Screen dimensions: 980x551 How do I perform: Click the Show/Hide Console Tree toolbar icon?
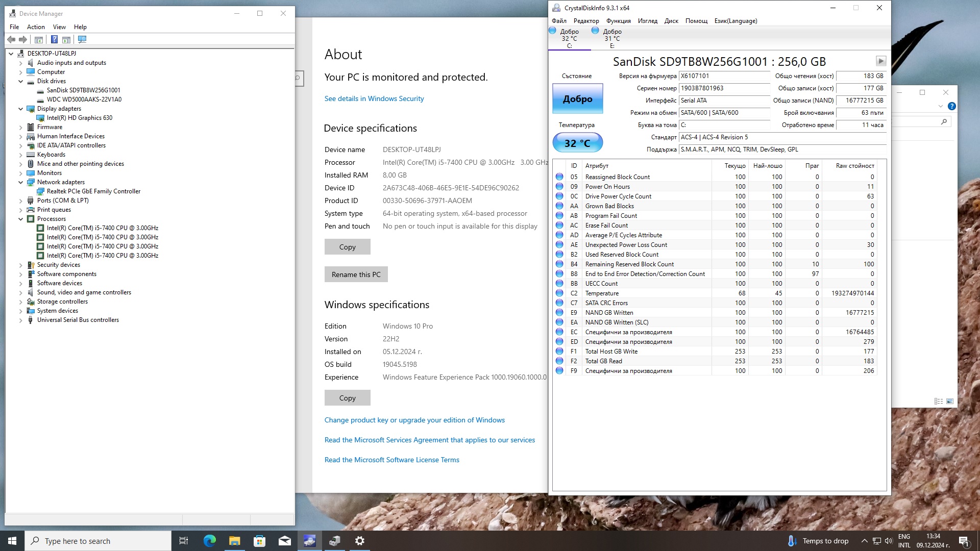(x=39, y=39)
